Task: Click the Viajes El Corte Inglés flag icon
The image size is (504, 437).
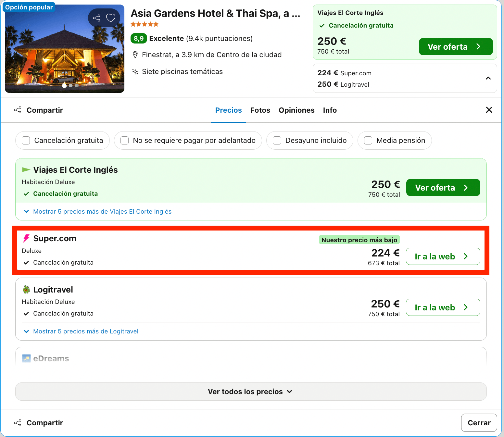Action: point(26,169)
